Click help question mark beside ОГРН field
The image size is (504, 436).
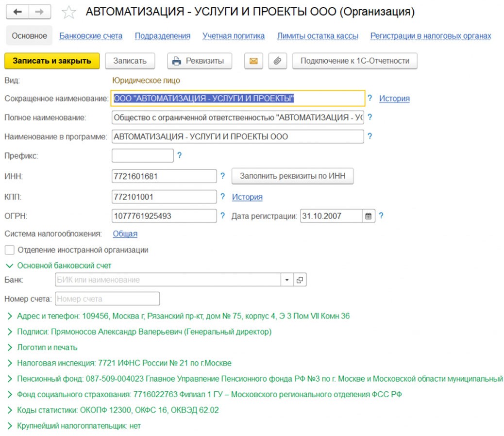222,216
